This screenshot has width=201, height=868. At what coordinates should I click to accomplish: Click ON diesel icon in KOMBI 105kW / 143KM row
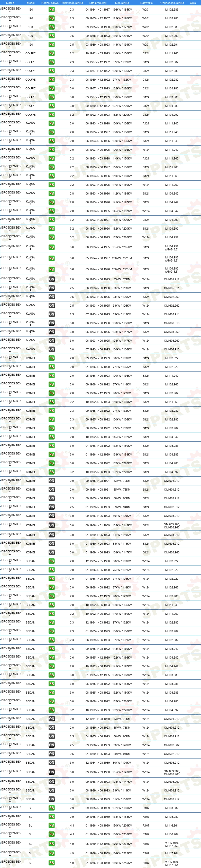point(51,525)
